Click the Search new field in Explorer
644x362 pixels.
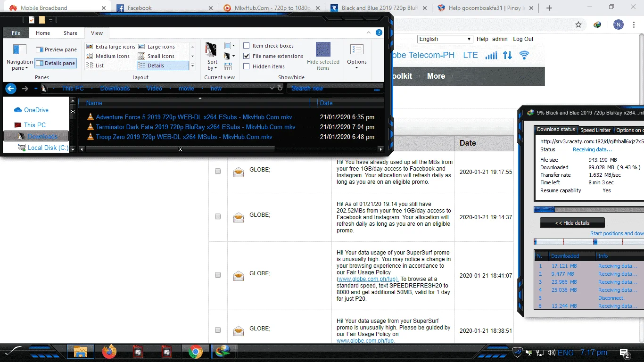coord(335,88)
